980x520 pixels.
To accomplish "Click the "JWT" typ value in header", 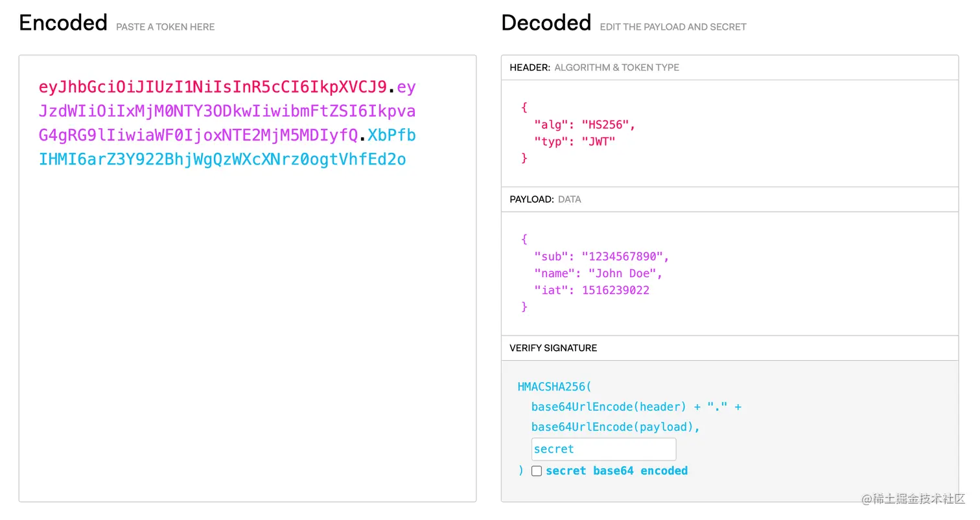I will [598, 141].
